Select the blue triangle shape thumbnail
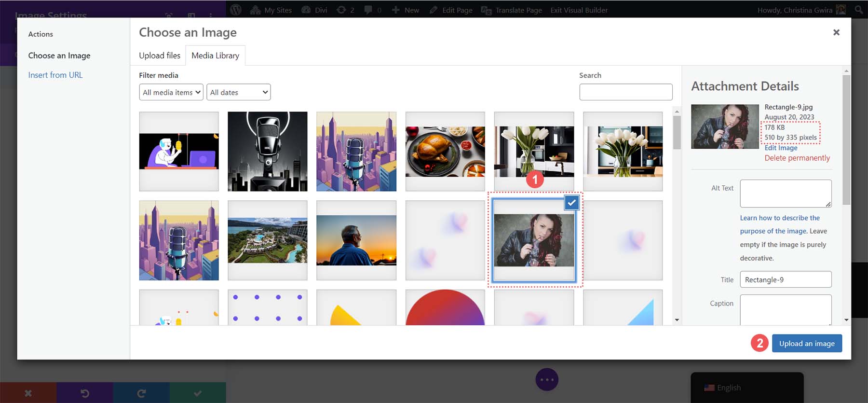This screenshot has width=868, height=403. [623, 307]
